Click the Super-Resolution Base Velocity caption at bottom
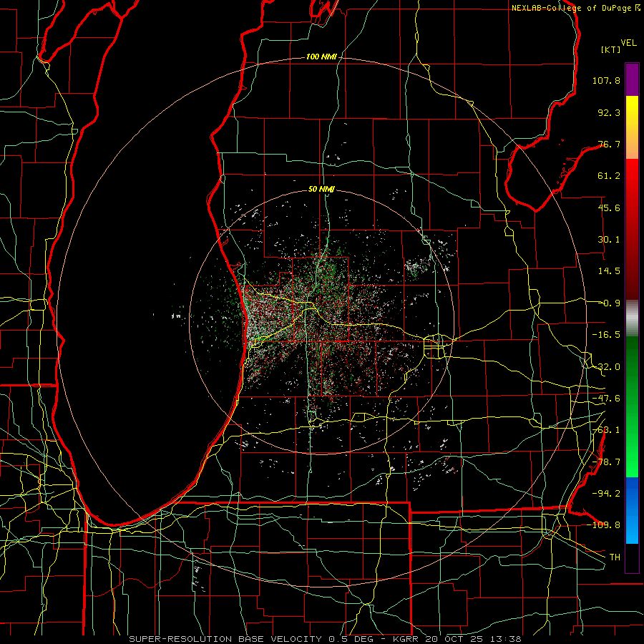This screenshot has width=644, height=644. point(325,639)
